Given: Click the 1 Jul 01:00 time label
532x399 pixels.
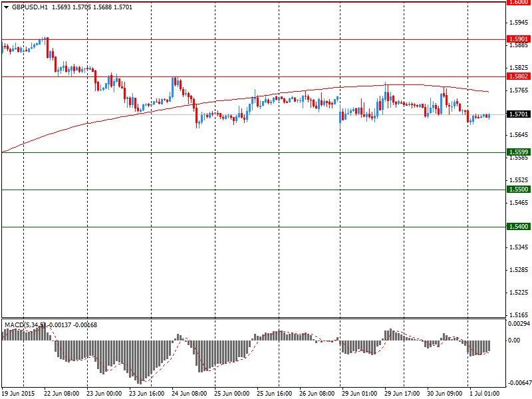Looking at the screenshot, I should 485,394.
